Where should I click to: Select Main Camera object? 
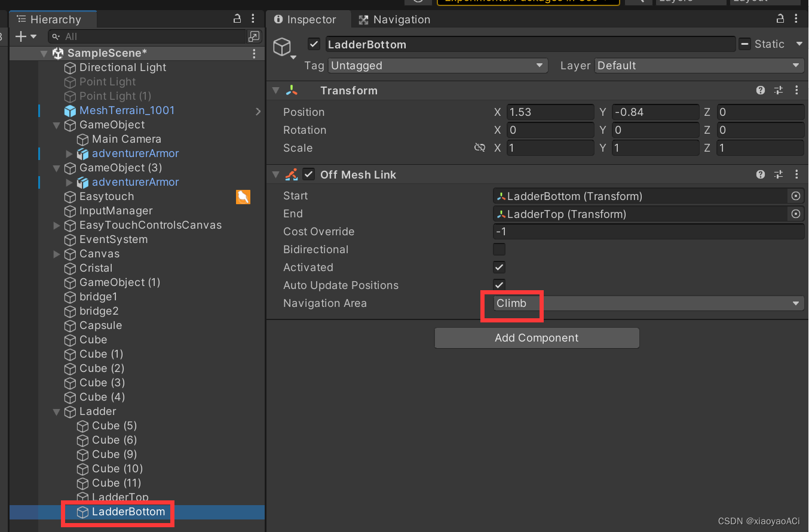coord(127,139)
